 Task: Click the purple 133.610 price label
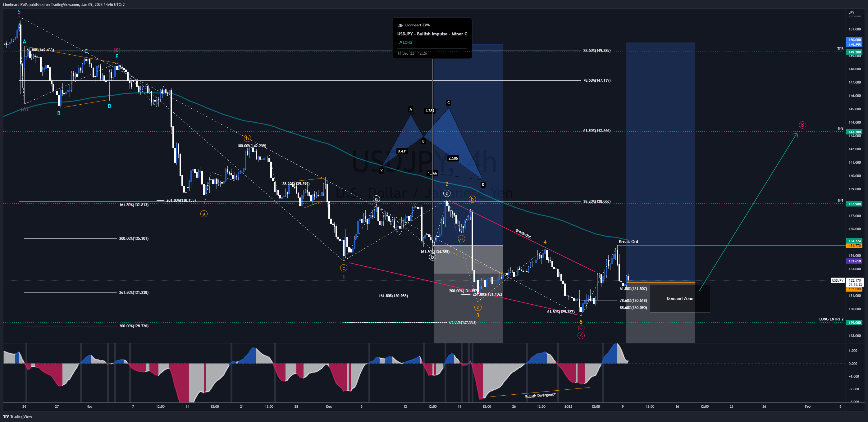[855, 261]
